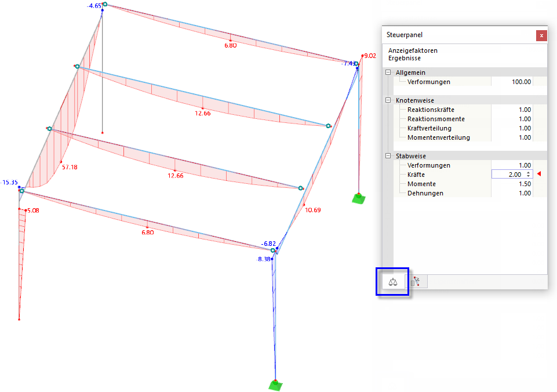Screen dimensions: 557x392
Task: Decrease Kräfte factor with down arrow
Action: click(529, 176)
